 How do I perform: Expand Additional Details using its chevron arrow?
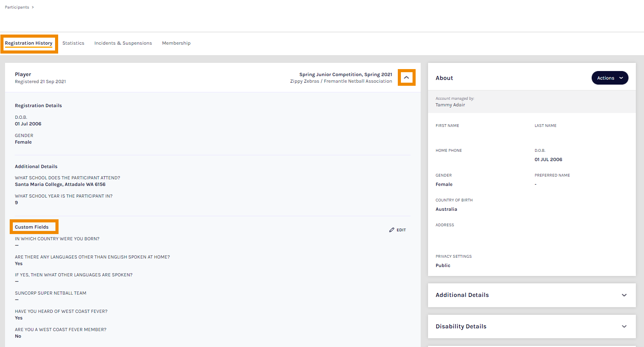point(624,295)
